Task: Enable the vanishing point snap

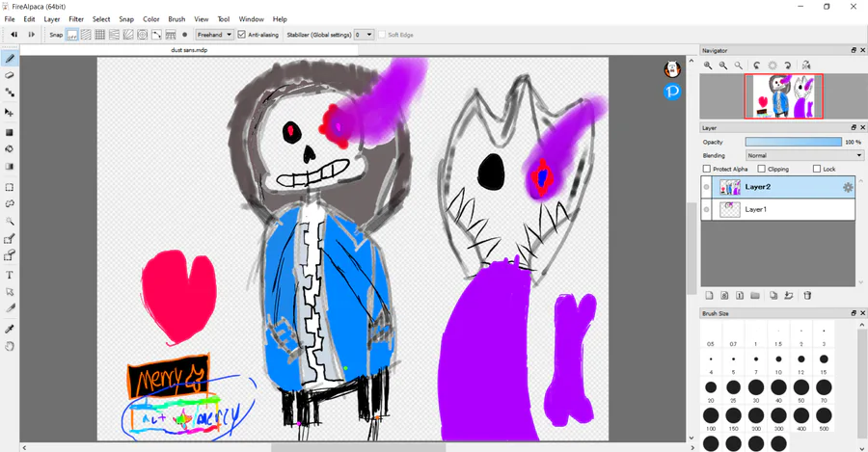Action: [114, 35]
